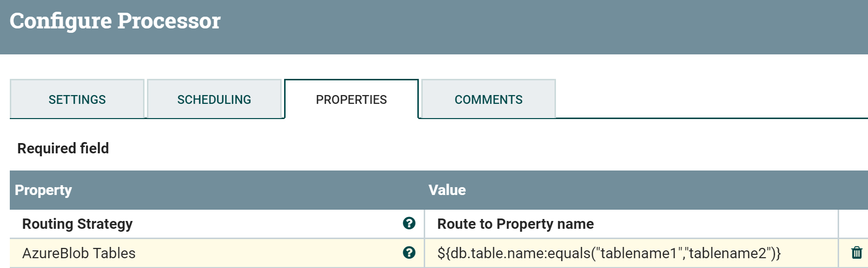Viewport: 868px width, 268px height.
Task: Go to the COMMENTS tab
Action: tap(488, 99)
